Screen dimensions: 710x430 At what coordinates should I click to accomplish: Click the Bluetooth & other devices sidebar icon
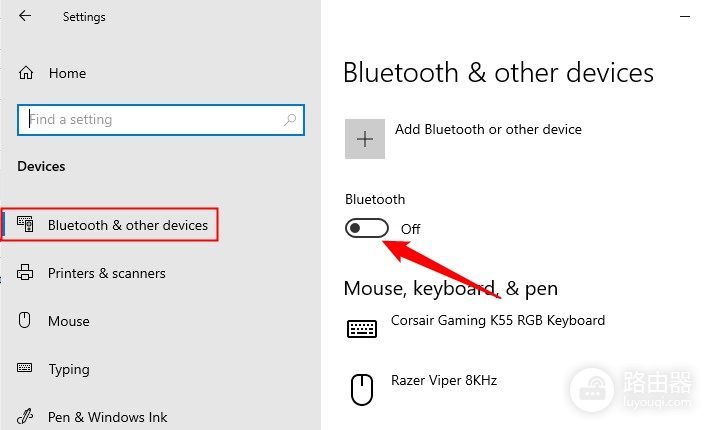click(x=25, y=225)
